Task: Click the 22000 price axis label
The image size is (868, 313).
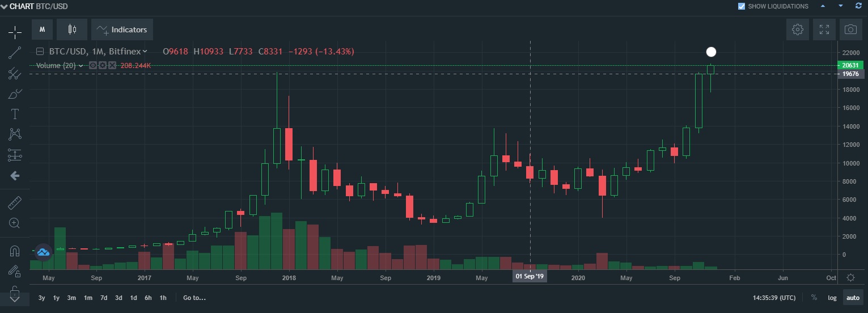Action: tap(852, 53)
